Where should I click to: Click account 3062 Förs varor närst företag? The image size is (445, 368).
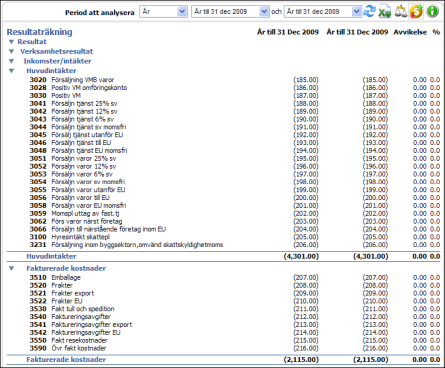(x=76, y=221)
